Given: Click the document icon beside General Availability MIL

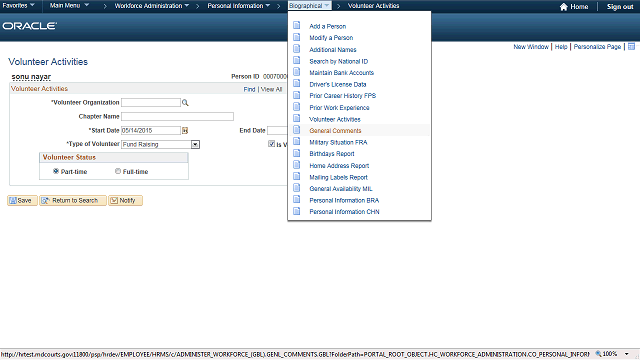Looking at the screenshot, I should (x=297, y=188).
